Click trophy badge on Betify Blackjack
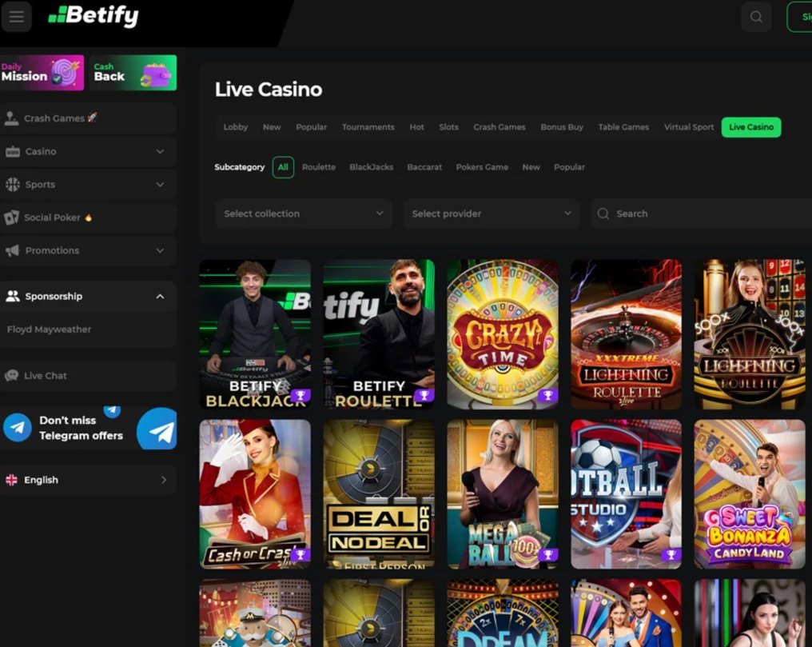 coord(301,396)
